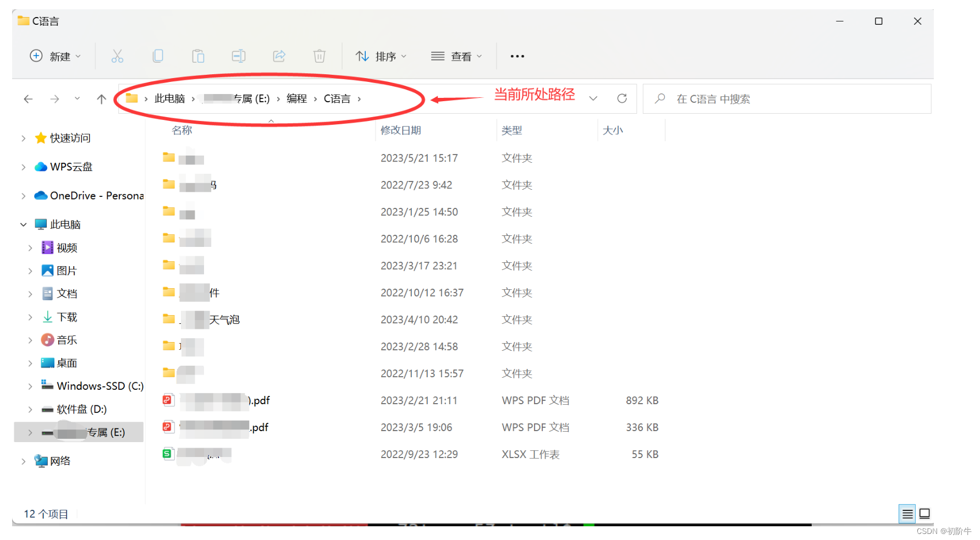Open 音乐 folder in sidebar

click(59, 340)
